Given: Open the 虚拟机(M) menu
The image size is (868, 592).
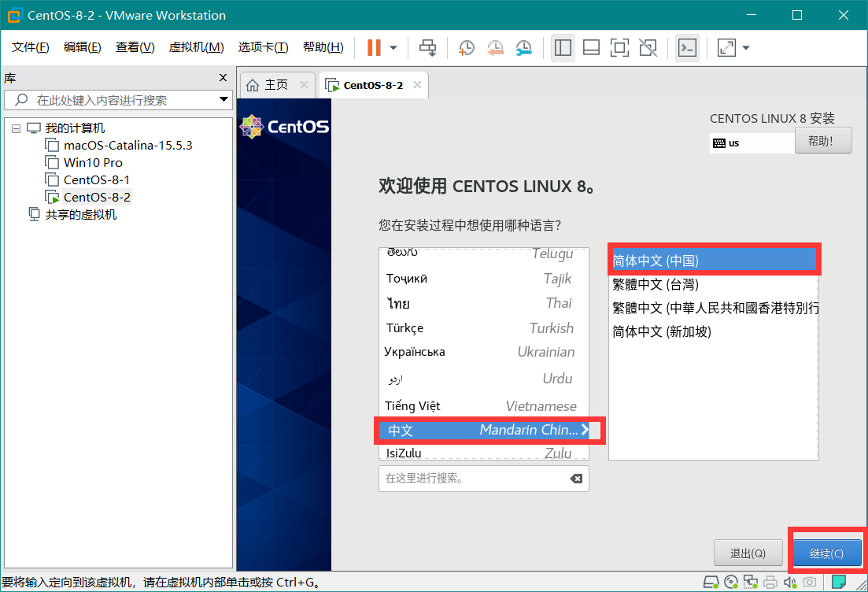Looking at the screenshot, I should 196,47.
